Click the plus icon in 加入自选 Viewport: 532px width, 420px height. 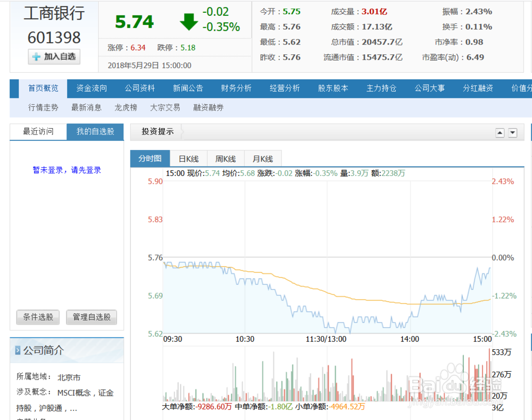[x=36, y=57]
